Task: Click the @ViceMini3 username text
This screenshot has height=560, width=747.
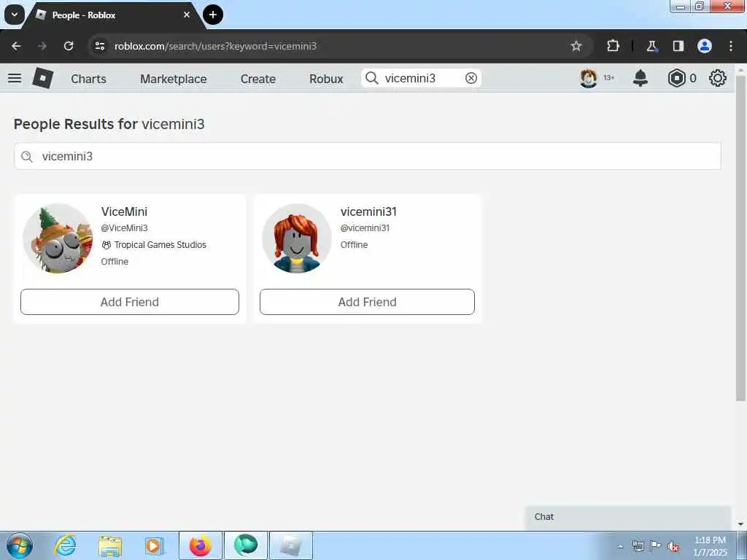Action: point(124,228)
